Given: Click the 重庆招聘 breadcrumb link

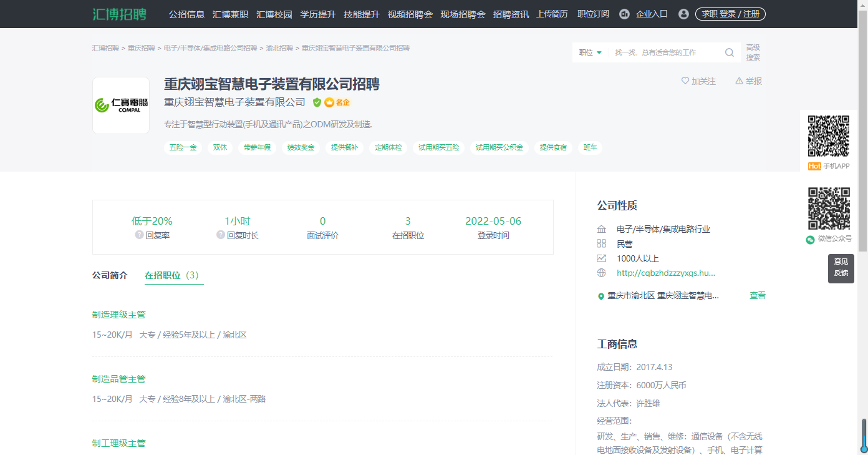Looking at the screenshot, I should point(142,48).
